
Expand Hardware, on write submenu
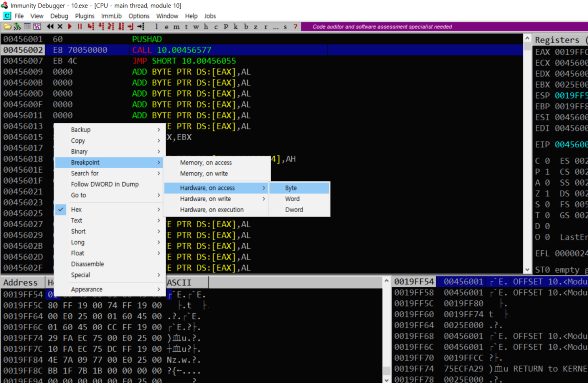[217, 199]
